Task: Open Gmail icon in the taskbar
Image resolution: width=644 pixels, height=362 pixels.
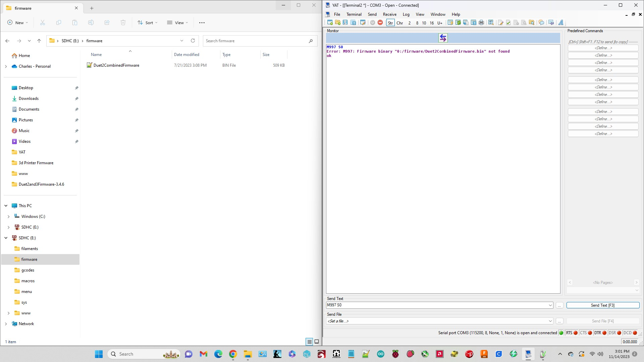Action: coord(204,354)
